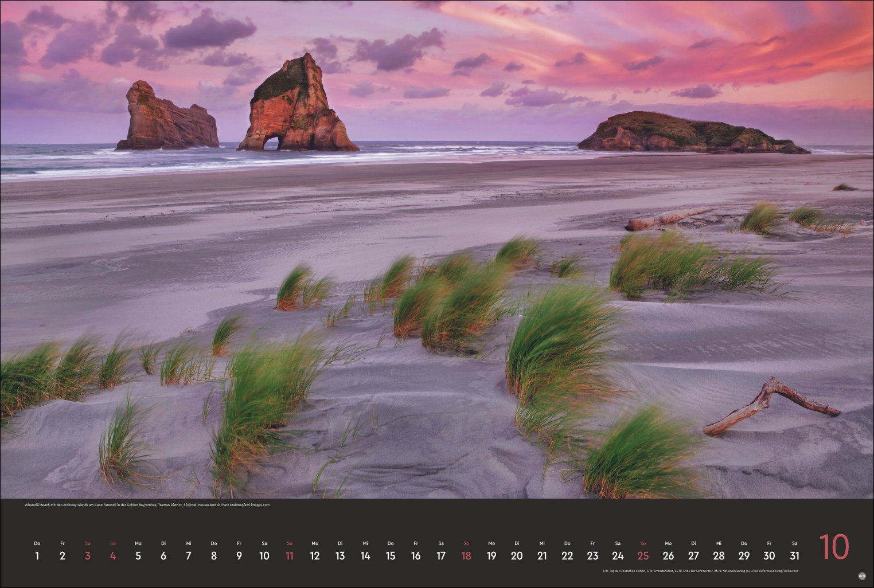Image resolution: width=874 pixels, height=588 pixels.
Task: Select red Sunday date 25
Action: pos(643,555)
